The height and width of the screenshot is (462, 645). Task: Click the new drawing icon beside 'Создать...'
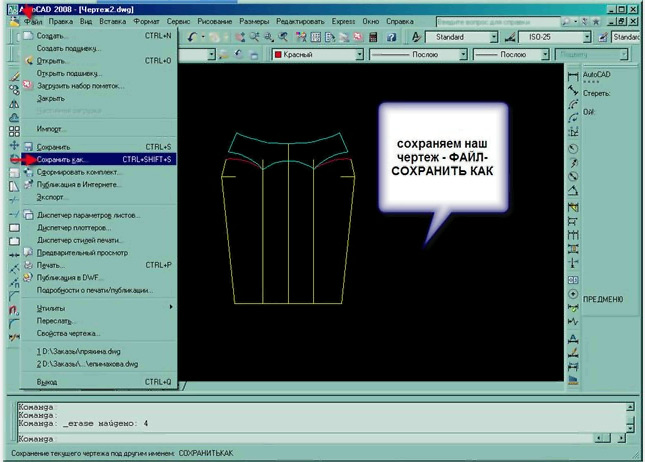(x=28, y=35)
